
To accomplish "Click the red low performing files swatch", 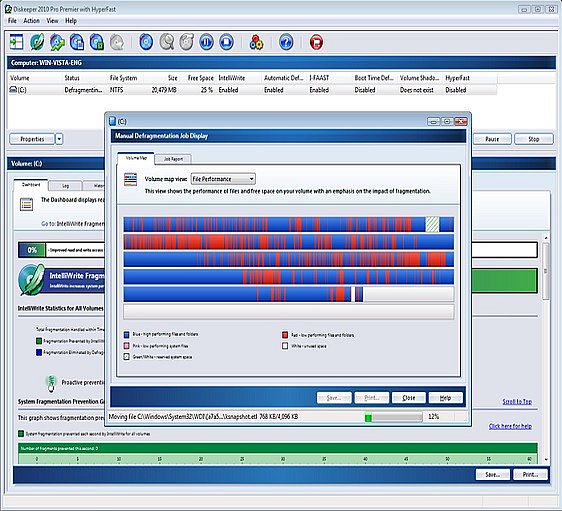I will point(285,335).
